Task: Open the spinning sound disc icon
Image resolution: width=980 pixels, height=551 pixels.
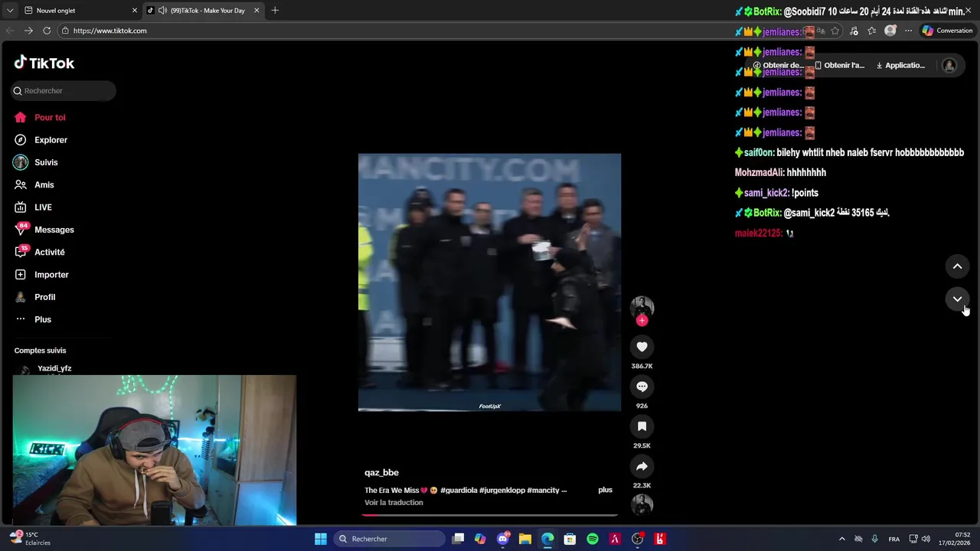Action: [x=642, y=505]
